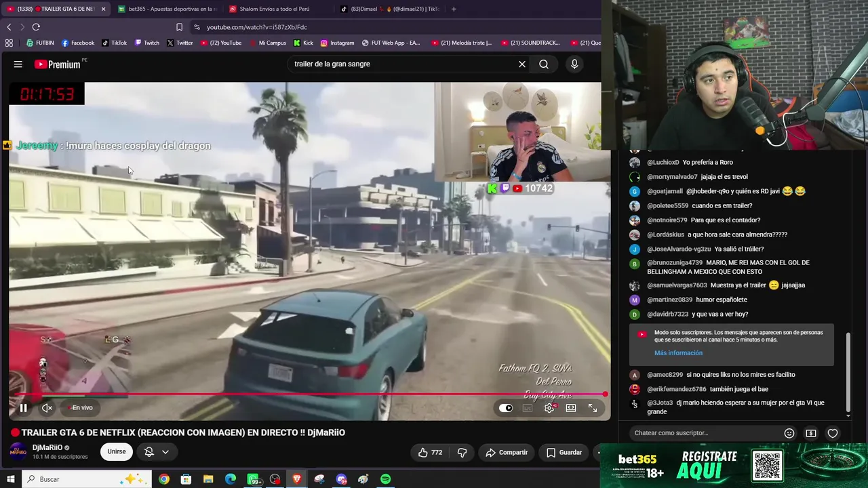The image size is (868, 488).
Task: Open Instagram bookmark
Action: pyautogui.click(x=337, y=43)
